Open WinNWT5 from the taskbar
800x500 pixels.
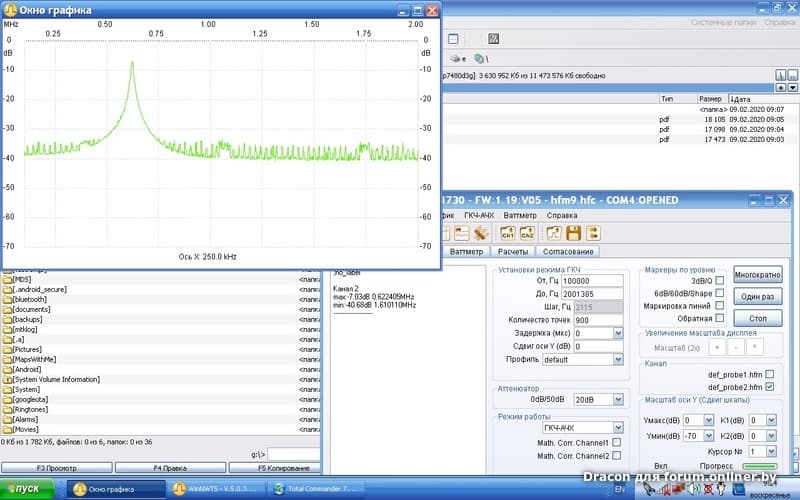(x=217, y=489)
